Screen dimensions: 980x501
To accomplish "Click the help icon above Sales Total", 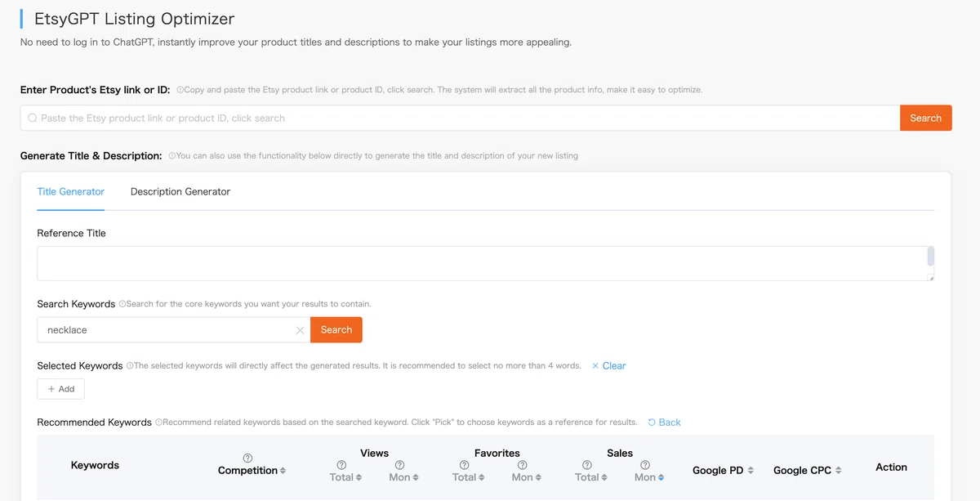I will click(x=586, y=465).
